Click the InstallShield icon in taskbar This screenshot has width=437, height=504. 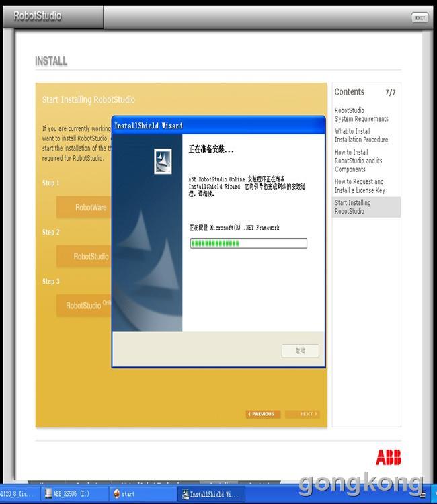[x=185, y=494]
